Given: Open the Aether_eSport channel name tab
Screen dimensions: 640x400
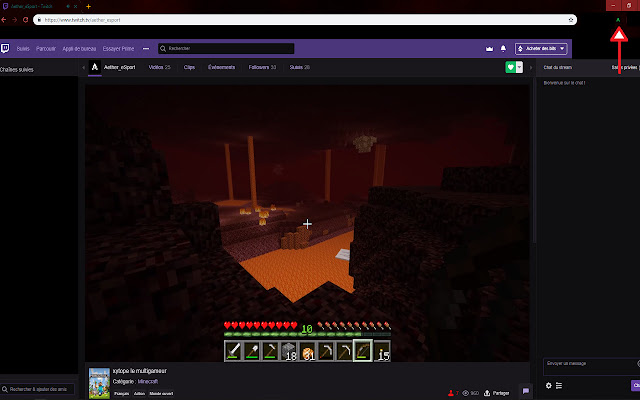Looking at the screenshot, I should (120, 67).
